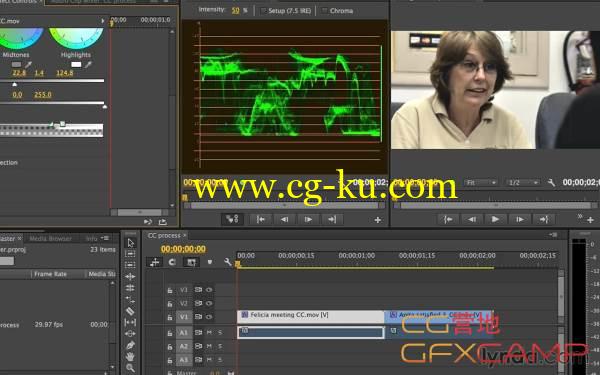The image size is (600, 375).
Task: Open Project panel flyout menu
Action: 105,238
